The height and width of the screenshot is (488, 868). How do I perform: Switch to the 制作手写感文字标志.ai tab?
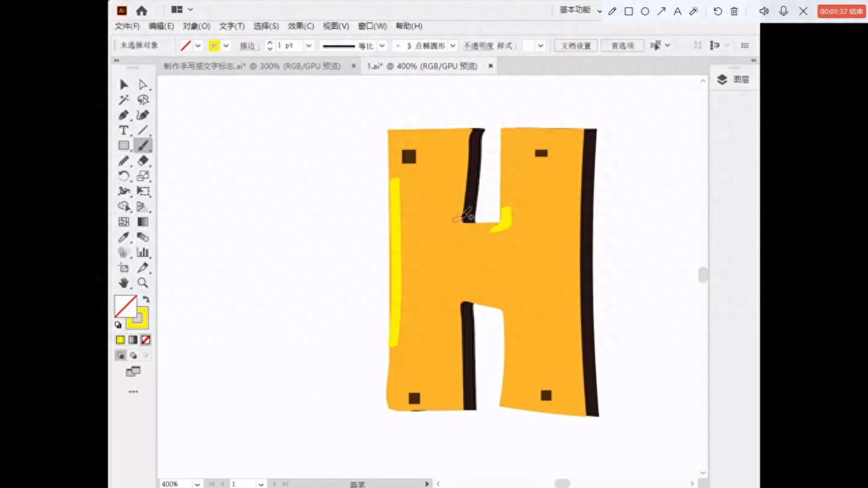point(252,66)
